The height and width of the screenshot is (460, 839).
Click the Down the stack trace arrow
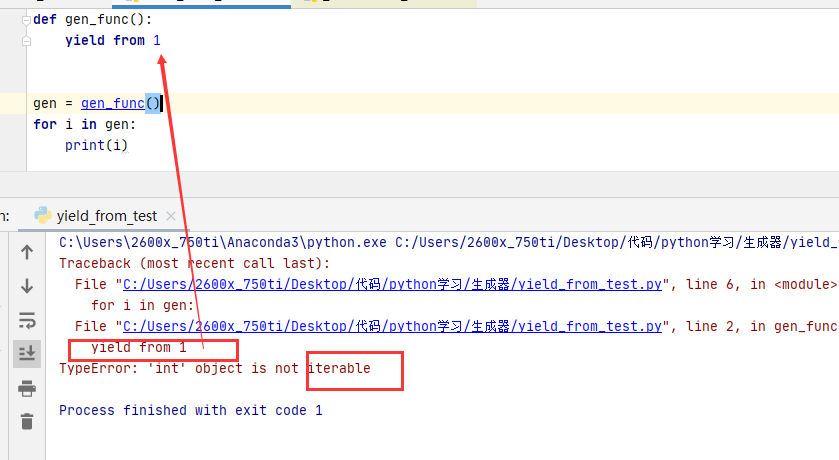click(x=27, y=286)
